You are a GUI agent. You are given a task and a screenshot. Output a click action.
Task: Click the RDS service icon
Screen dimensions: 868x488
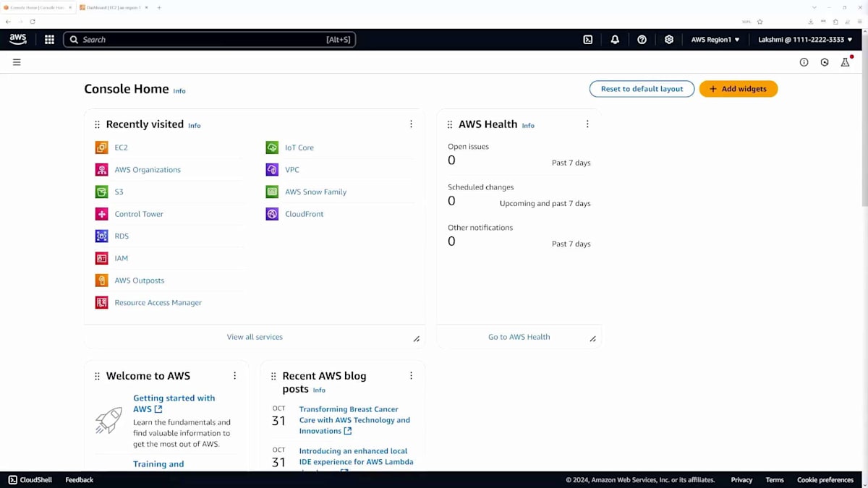pos(101,236)
